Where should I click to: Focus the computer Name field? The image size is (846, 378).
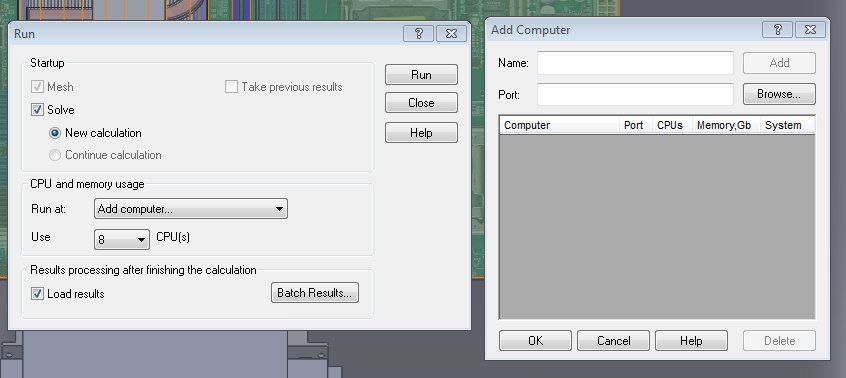pyautogui.click(x=635, y=63)
